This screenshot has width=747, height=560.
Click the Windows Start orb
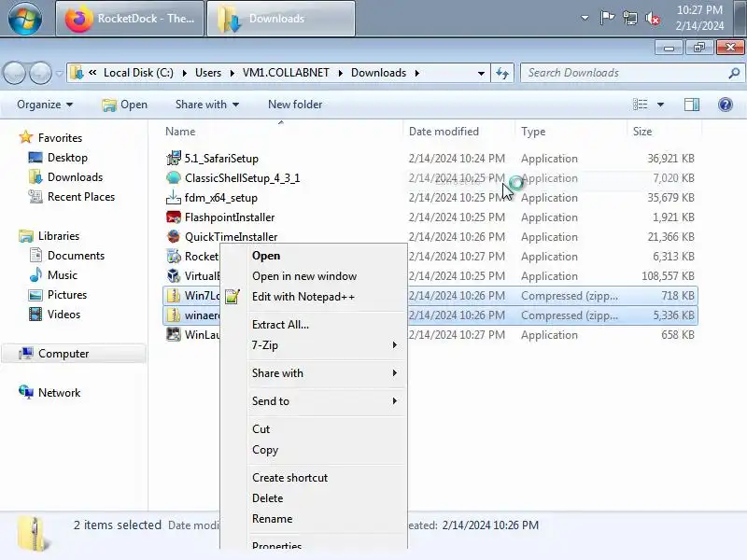[x=25, y=18]
